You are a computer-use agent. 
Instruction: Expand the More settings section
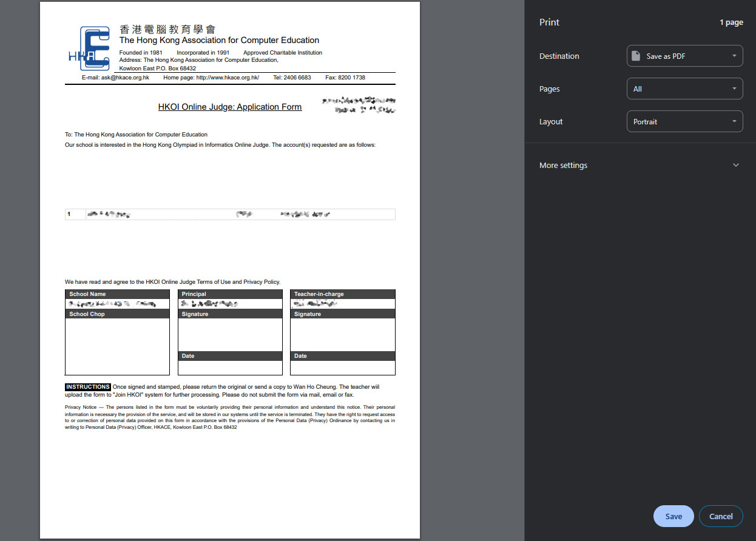point(640,165)
